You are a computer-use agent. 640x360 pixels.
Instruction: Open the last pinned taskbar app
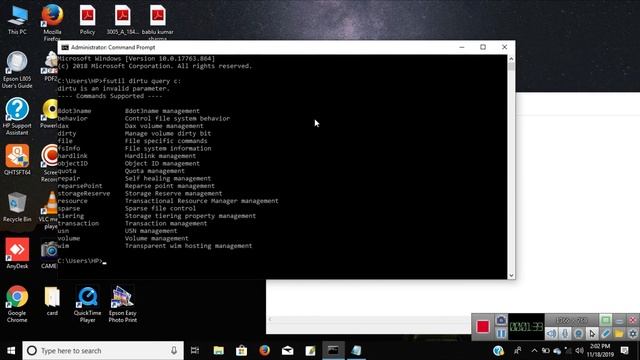point(356,351)
